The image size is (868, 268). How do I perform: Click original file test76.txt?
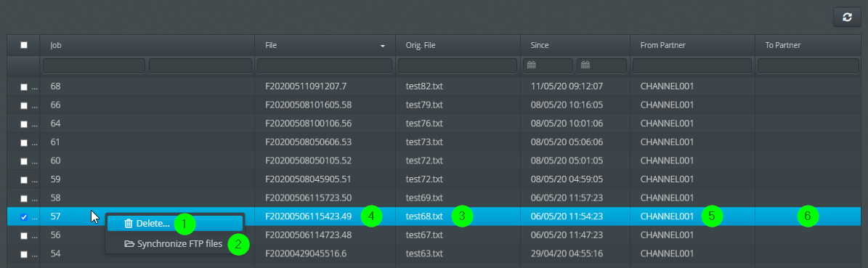click(x=424, y=123)
